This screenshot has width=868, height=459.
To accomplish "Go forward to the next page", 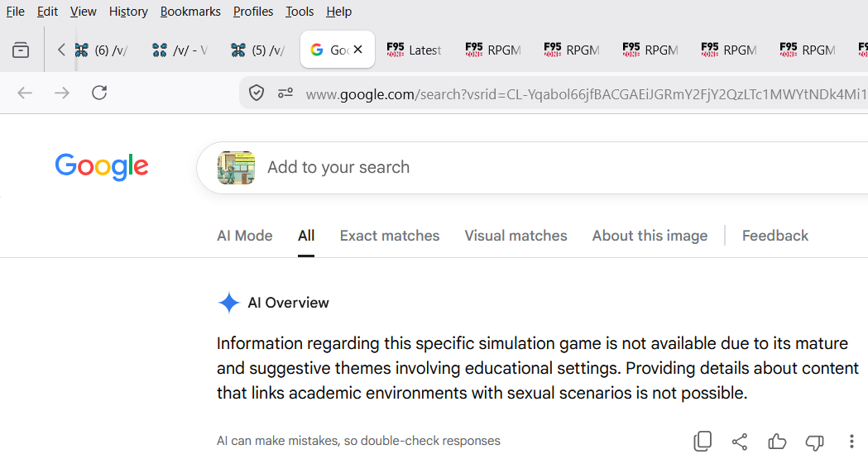I will click(62, 93).
